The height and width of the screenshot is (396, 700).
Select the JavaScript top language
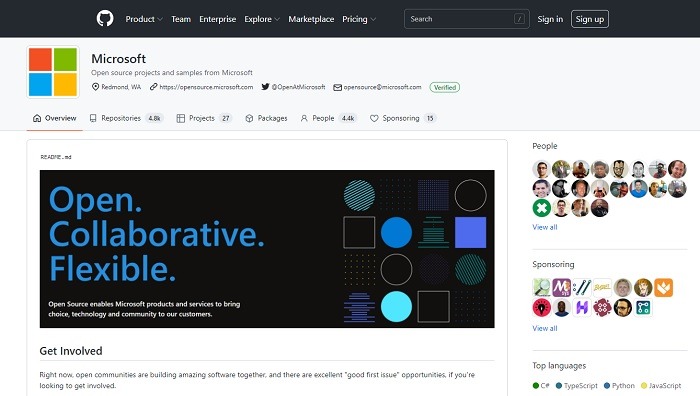[661, 386]
